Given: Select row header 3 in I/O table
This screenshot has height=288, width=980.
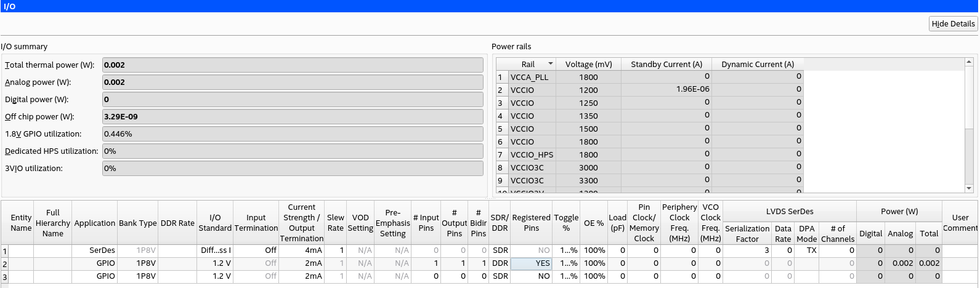Looking at the screenshot, I should [x=5, y=276].
